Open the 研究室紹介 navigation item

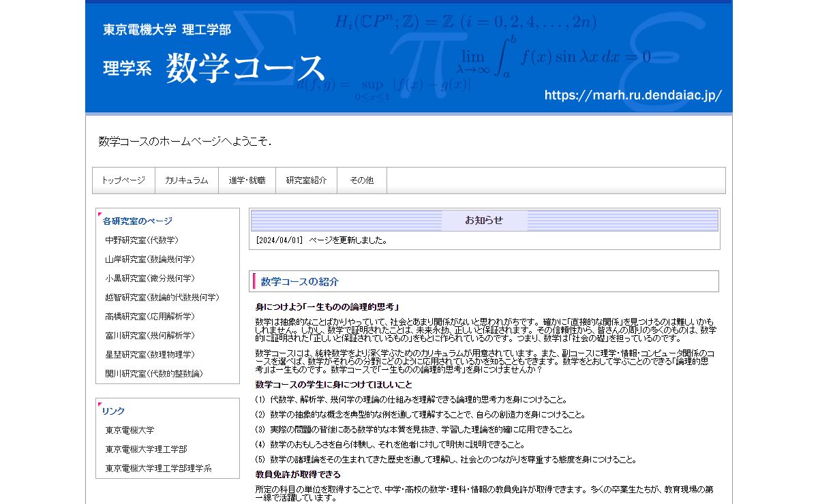click(306, 180)
